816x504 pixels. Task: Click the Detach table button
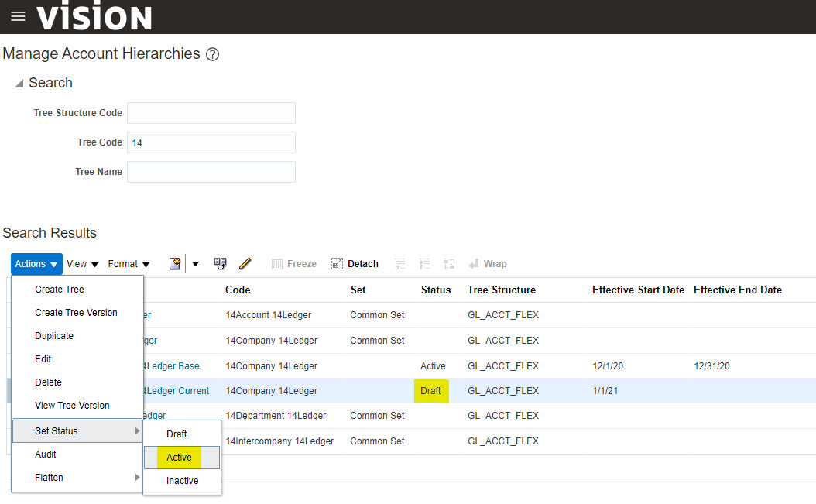pos(355,264)
